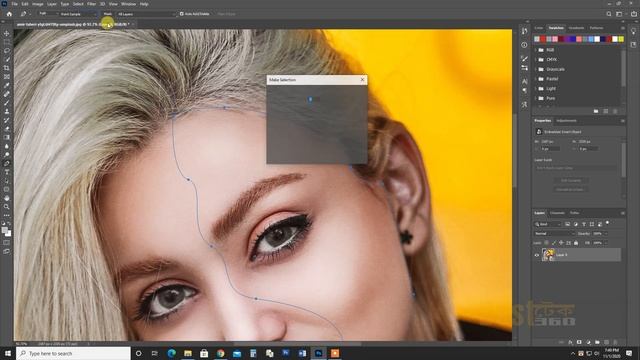Hide Layer 0 with the eye icon
Screen dimensions: 640x360
pos(537,255)
